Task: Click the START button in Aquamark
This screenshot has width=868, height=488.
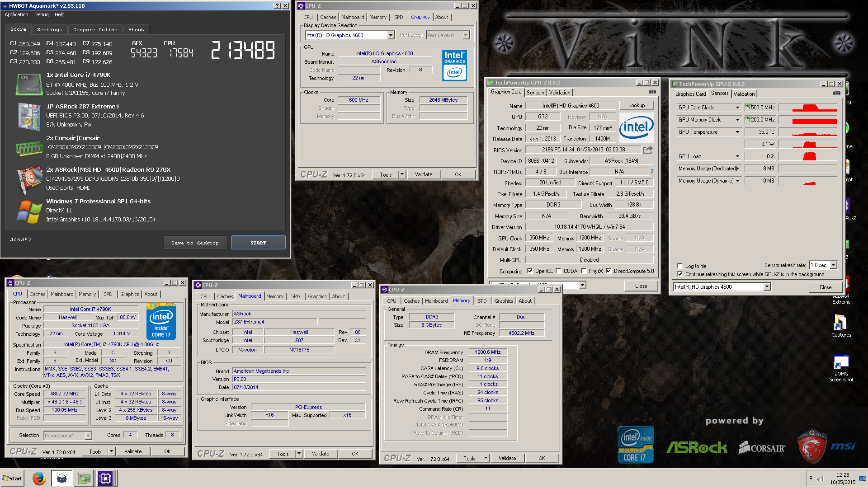Action: 258,243
